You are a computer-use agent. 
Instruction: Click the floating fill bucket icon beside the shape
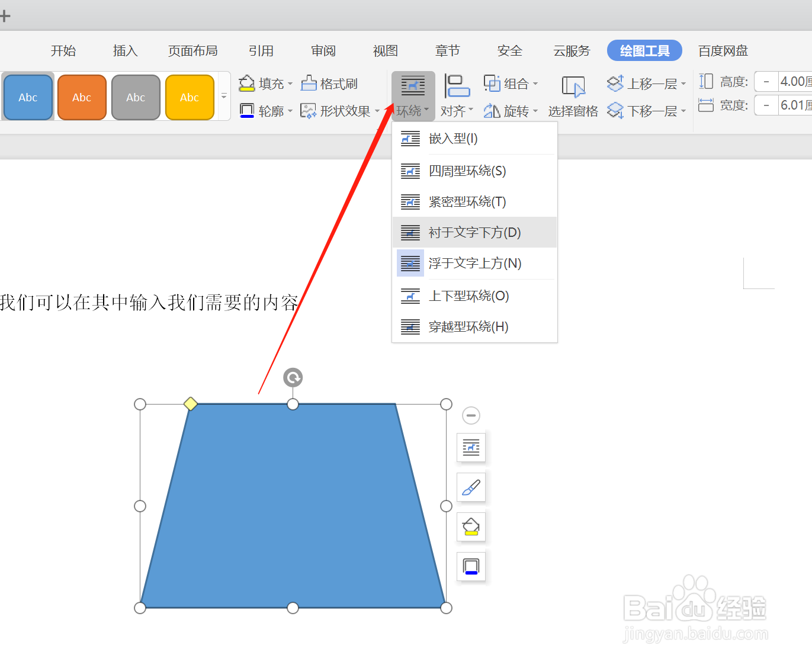coord(470,527)
